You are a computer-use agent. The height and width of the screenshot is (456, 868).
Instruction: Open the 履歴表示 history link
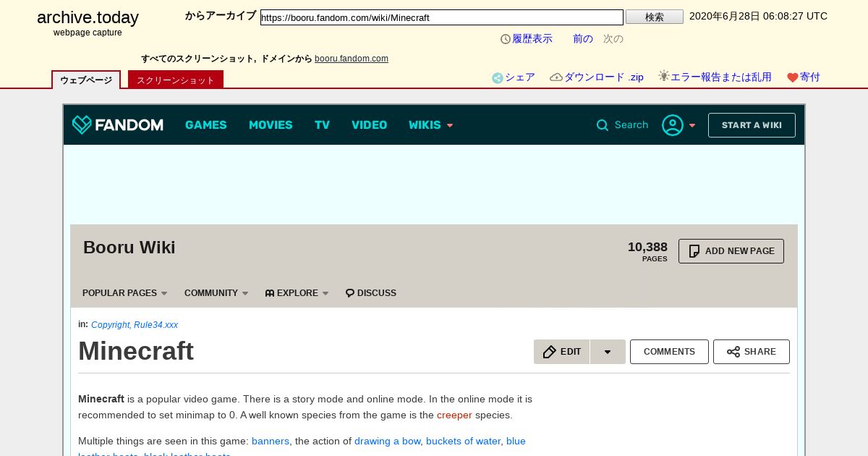tap(532, 39)
